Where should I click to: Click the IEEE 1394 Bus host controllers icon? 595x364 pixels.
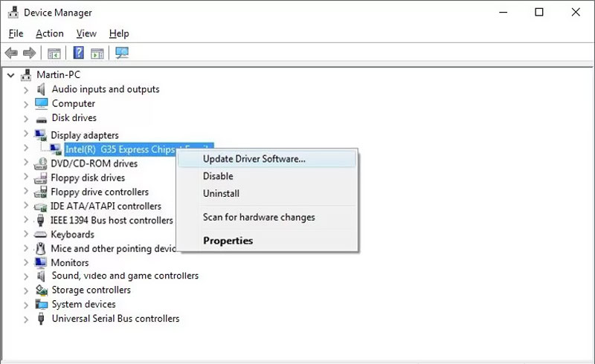[40, 221]
